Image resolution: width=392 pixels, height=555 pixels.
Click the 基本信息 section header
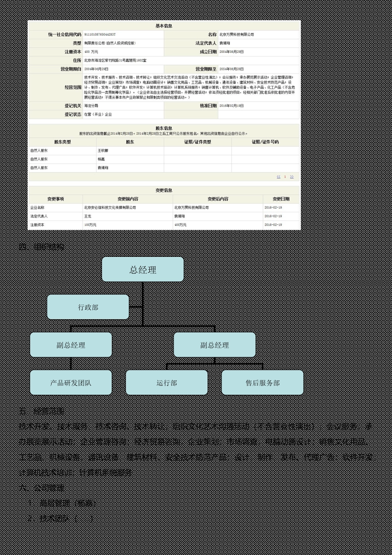[164, 26]
